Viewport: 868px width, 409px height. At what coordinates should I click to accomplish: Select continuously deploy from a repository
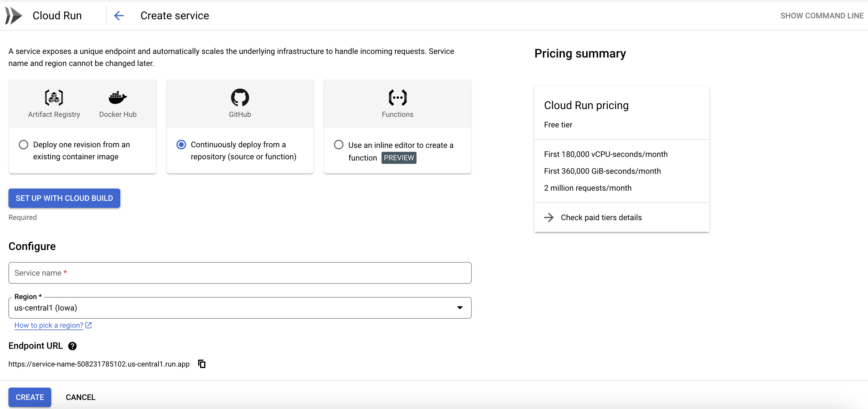click(x=181, y=145)
